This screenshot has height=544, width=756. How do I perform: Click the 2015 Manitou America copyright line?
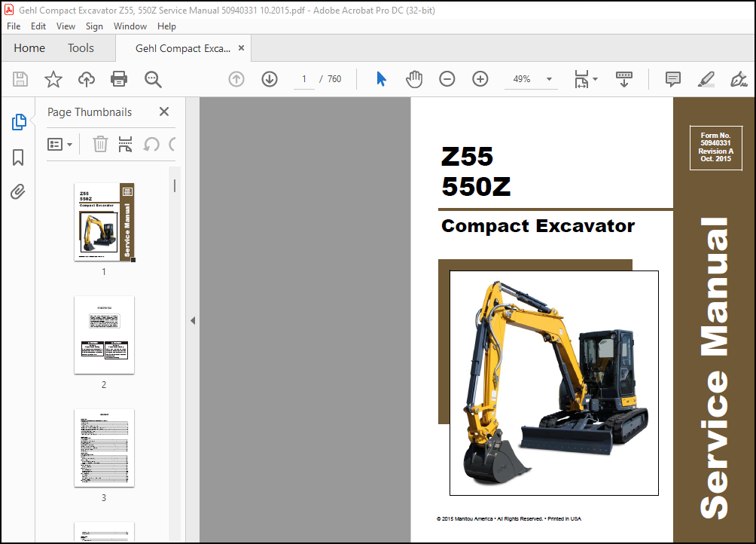(x=509, y=519)
